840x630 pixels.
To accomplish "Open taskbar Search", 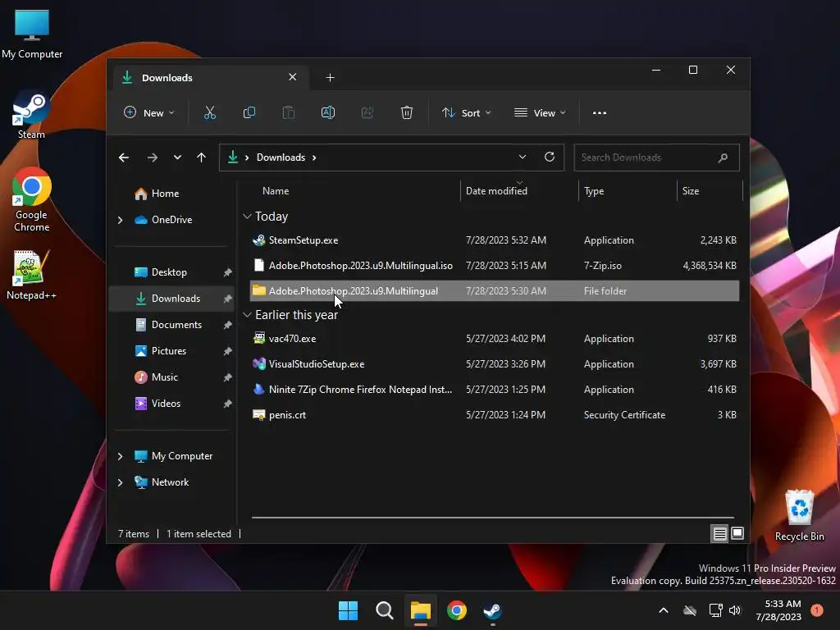I will tap(384, 610).
